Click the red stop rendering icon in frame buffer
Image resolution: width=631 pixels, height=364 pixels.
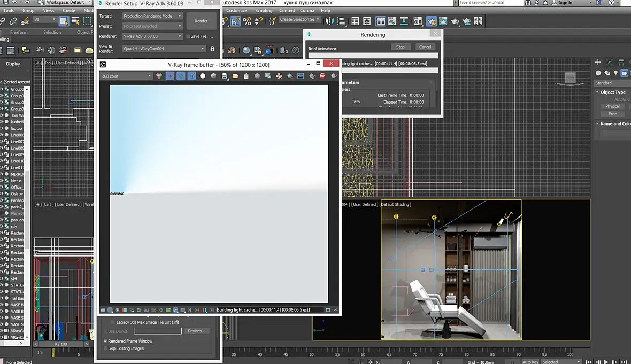coord(322,76)
